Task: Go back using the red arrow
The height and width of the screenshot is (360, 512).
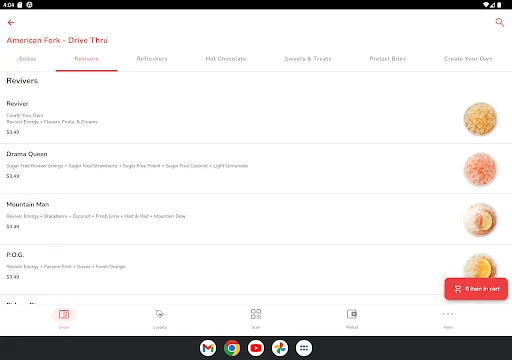Action: click(11, 22)
